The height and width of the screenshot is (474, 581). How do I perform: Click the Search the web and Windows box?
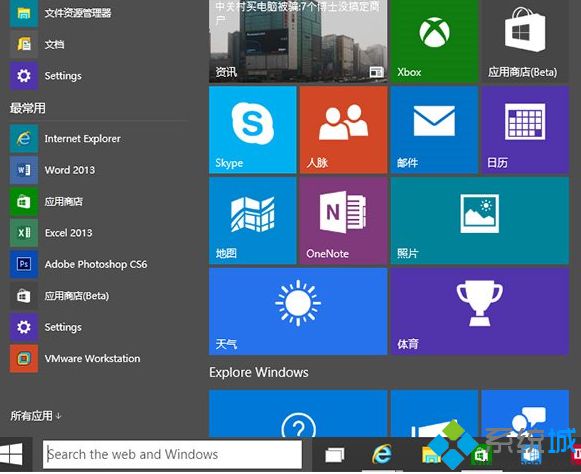coord(172,454)
